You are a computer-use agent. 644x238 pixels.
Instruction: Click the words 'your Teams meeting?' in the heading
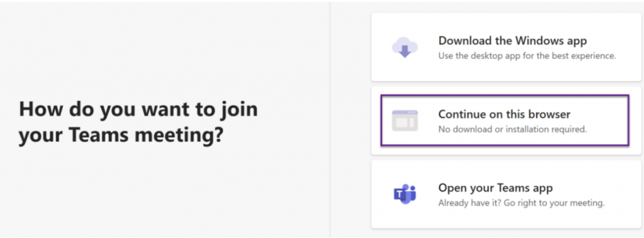pyautogui.click(x=121, y=136)
